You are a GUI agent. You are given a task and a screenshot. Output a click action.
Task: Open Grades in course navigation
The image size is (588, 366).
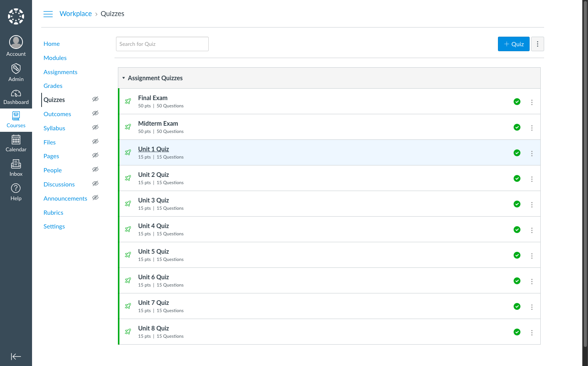pyautogui.click(x=53, y=86)
